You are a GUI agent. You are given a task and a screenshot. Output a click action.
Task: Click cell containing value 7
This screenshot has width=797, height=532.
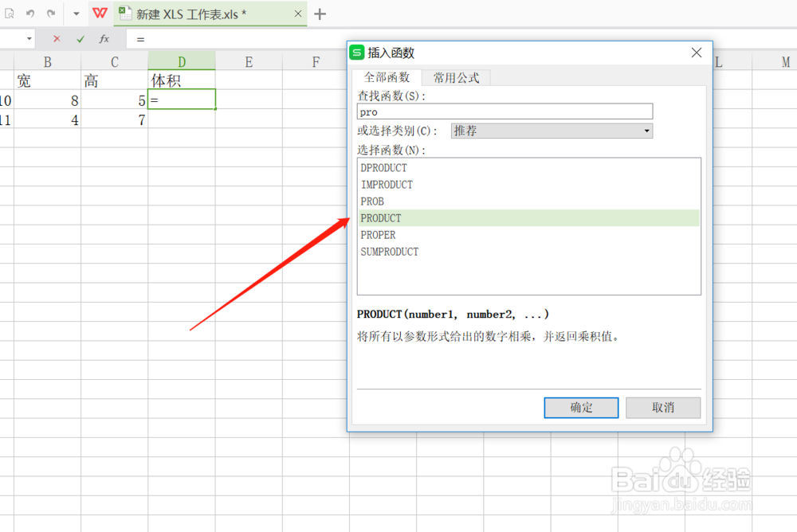click(x=114, y=120)
